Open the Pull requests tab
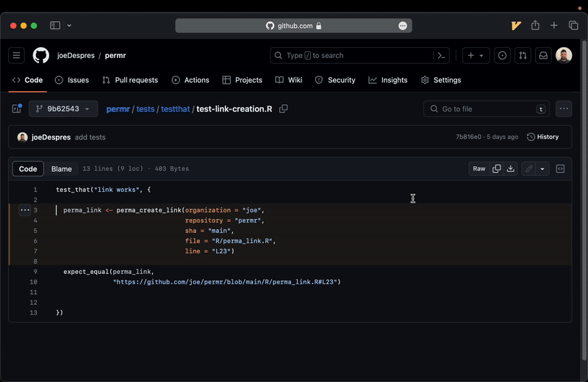 coord(130,80)
